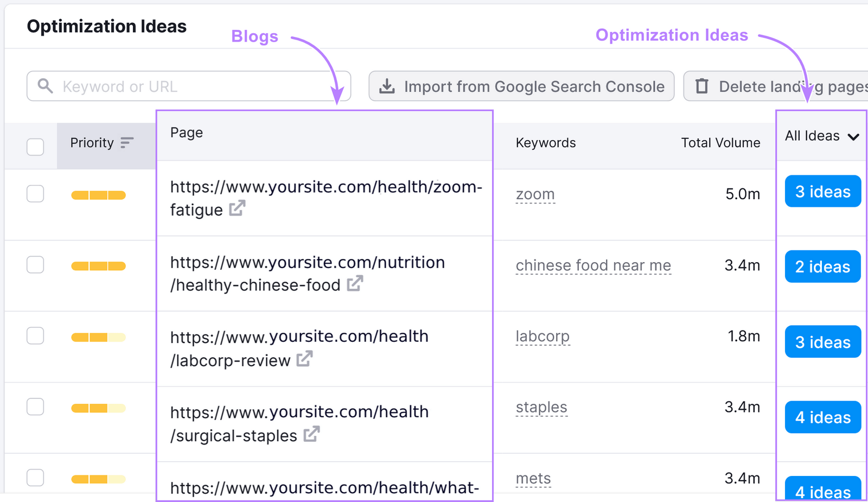Image resolution: width=868 pixels, height=502 pixels.
Task: Select the checkbox for the zoom-fatigue row
Action: pos(35,193)
